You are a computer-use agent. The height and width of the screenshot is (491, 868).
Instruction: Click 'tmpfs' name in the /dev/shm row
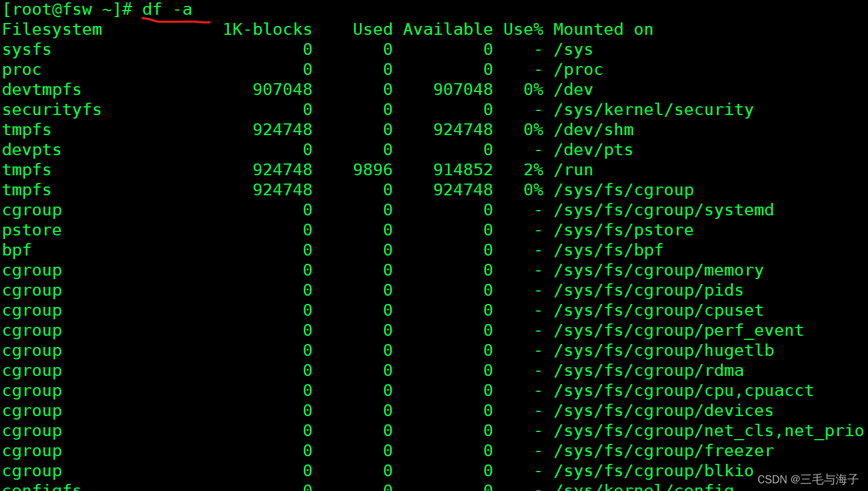pyautogui.click(x=27, y=130)
